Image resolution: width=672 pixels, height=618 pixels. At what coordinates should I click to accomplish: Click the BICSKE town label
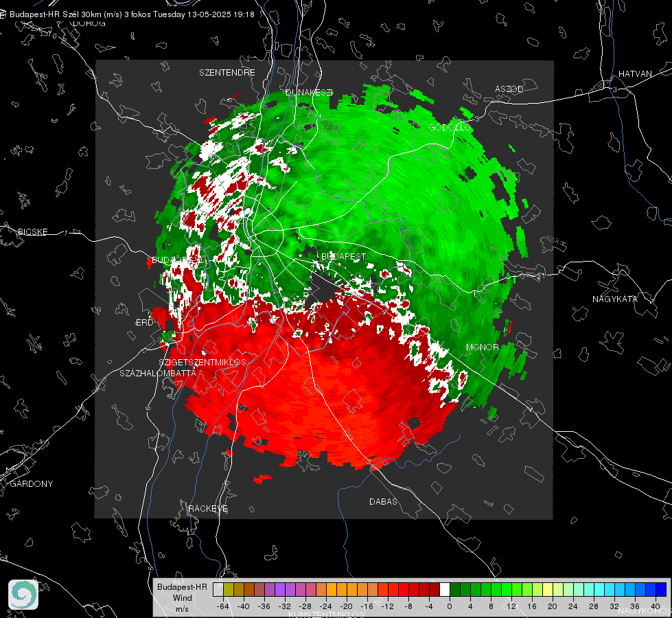pyautogui.click(x=32, y=231)
